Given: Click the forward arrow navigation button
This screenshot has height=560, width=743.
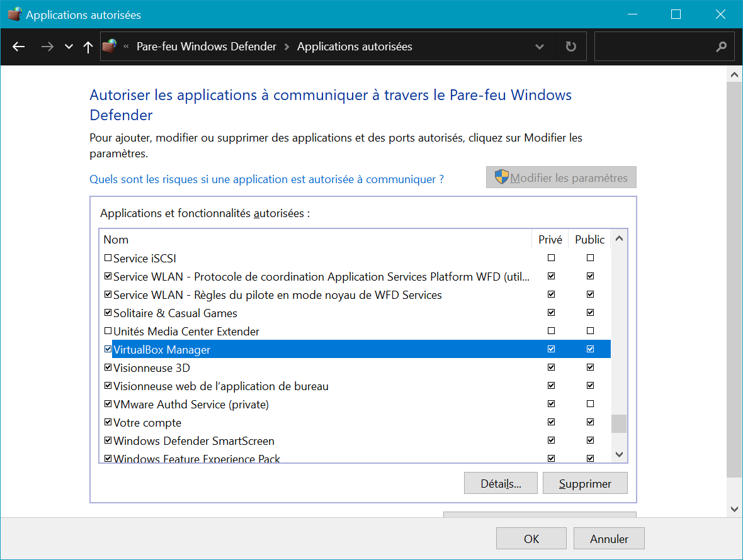Looking at the screenshot, I should coord(47,47).
